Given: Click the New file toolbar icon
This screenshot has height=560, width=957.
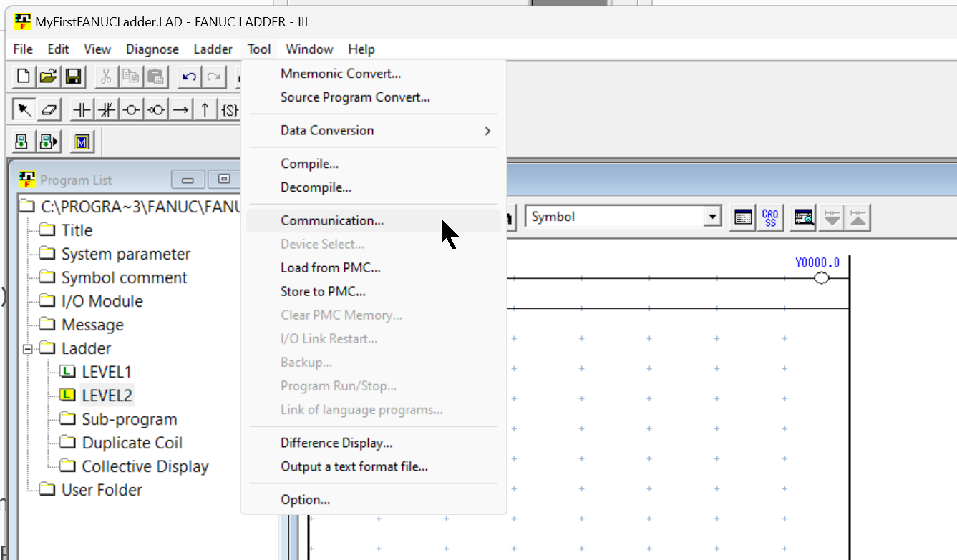Looking at the screenshot, I should click(24, 77).
